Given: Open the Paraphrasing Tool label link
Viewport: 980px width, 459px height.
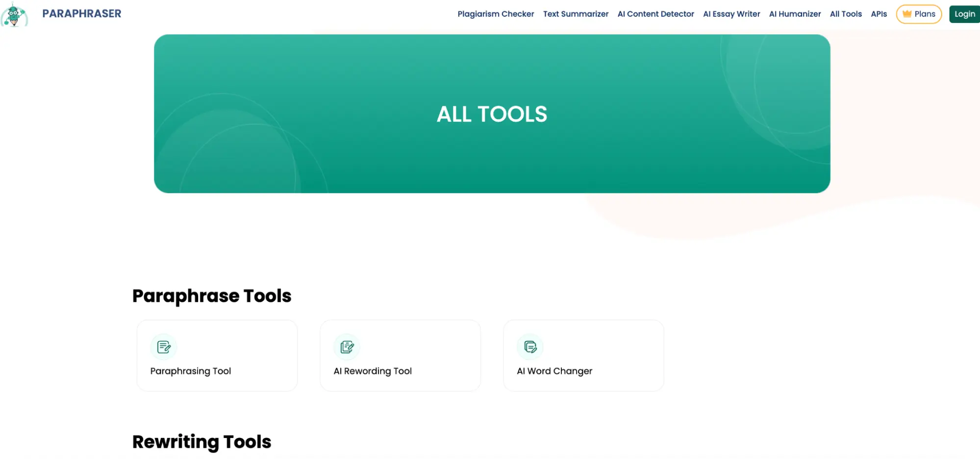Looking at the screenshot, I should click(x=191, y=371).
